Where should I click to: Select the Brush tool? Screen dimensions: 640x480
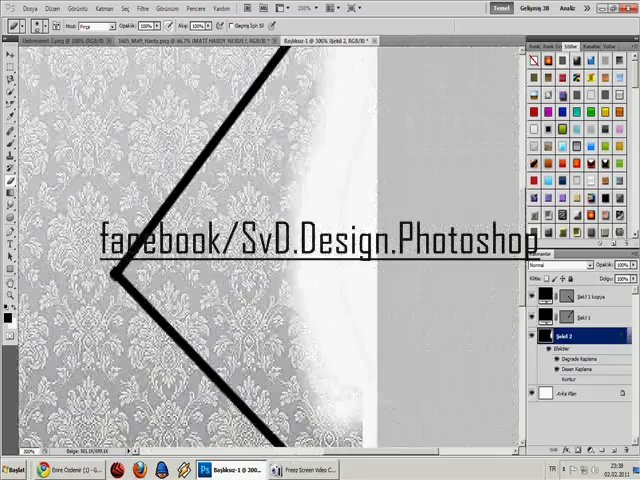[x=10, y=143]
